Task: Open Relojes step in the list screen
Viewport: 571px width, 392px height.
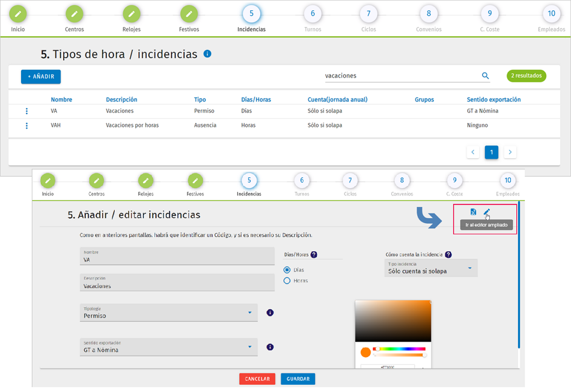Action: (132, 14)
